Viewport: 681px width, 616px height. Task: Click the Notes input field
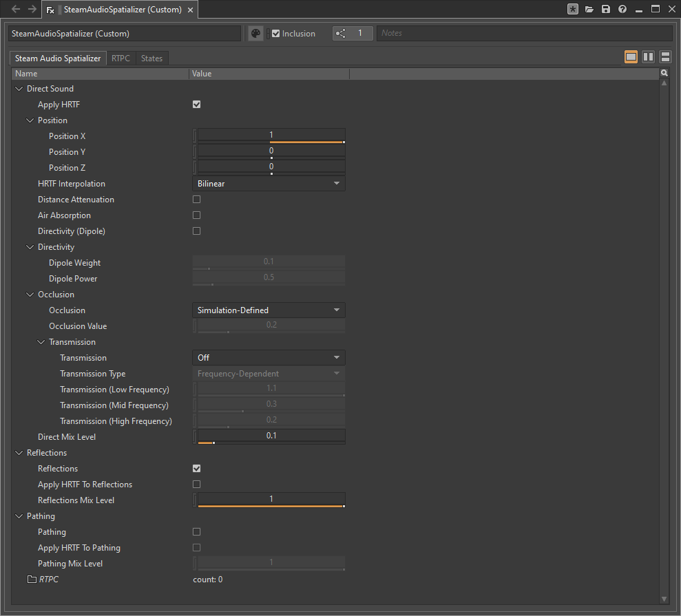[x=525, y=34]
